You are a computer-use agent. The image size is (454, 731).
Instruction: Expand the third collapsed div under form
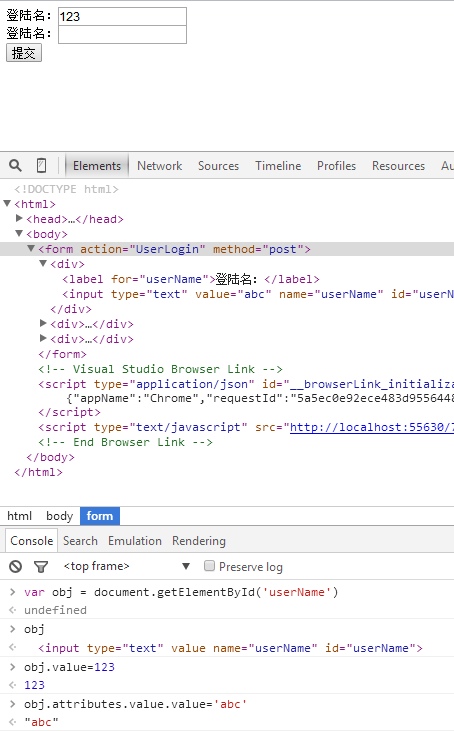43,338
